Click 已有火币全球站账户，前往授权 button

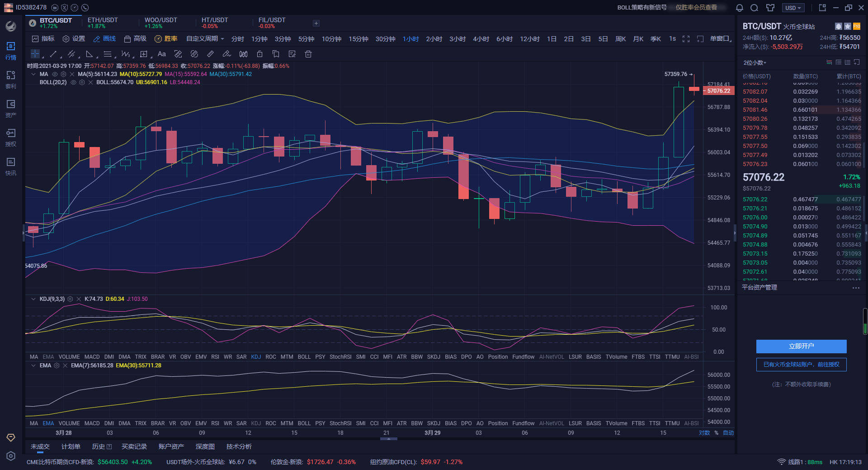pyautogui.click(x=801, y=365)
